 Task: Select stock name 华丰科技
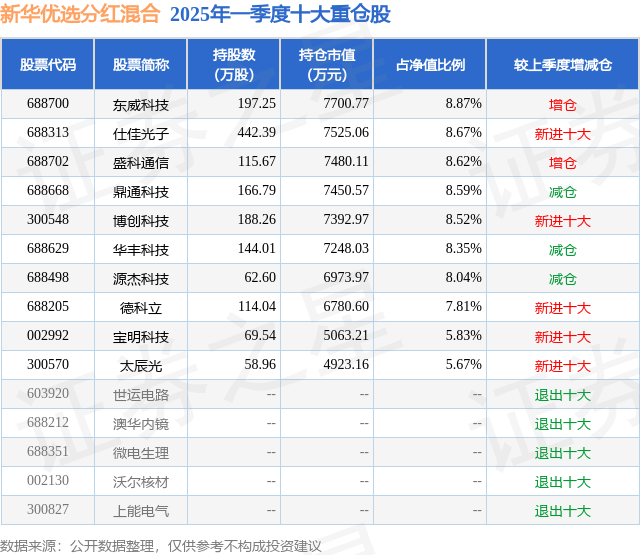(141, 250)
